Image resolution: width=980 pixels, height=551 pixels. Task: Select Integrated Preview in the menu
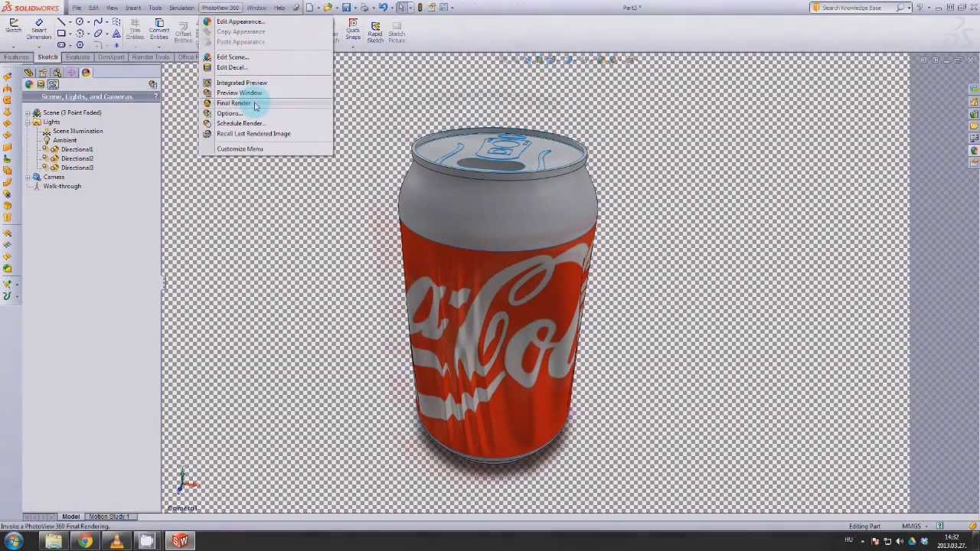pyautogui.click(x=241, y=83)
